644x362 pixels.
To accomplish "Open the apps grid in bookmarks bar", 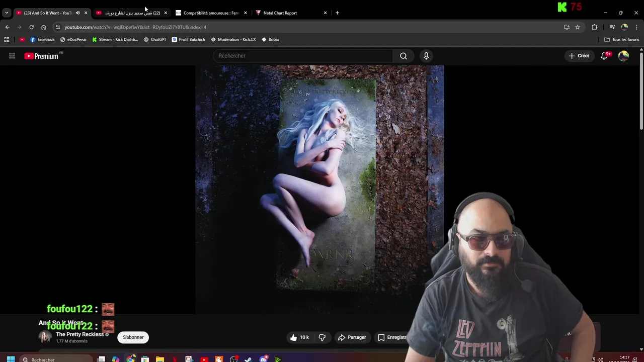I will tap(7, 39).
